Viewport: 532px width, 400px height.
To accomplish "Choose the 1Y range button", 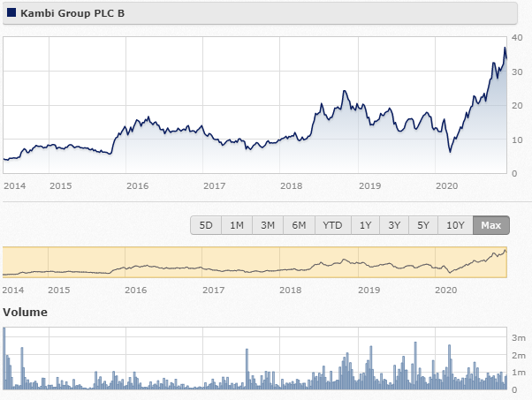I will tap(365, 225).
